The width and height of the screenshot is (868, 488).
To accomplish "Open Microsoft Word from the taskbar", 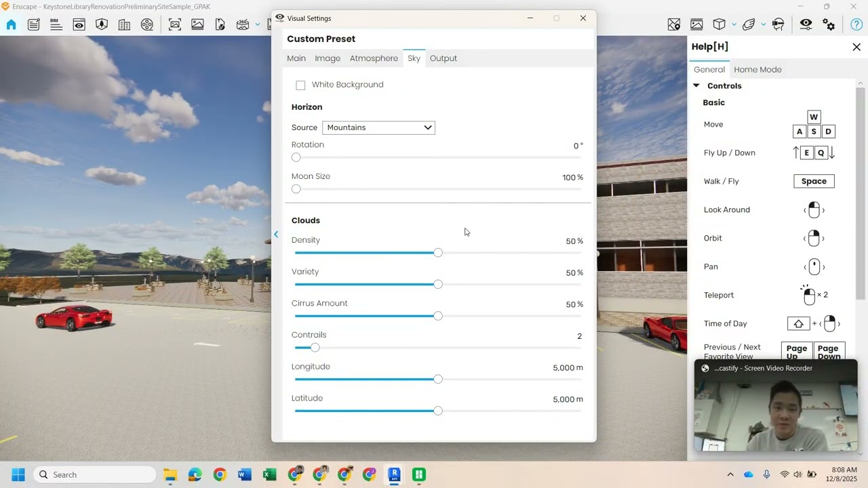I will click(x=245, y=474).
